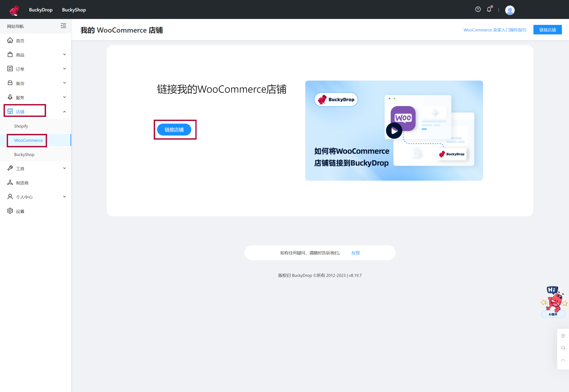Open the AI助手 mascot chat
The width and height of the screenshot is (569, 392).
click(x=554, y=302)
